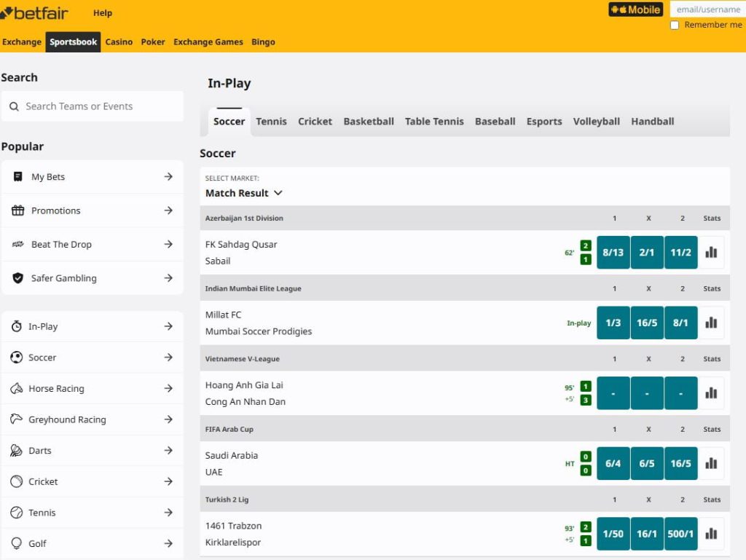Click the Safer Gambling shield icon
746x560 pixels.
pos(17,278)
